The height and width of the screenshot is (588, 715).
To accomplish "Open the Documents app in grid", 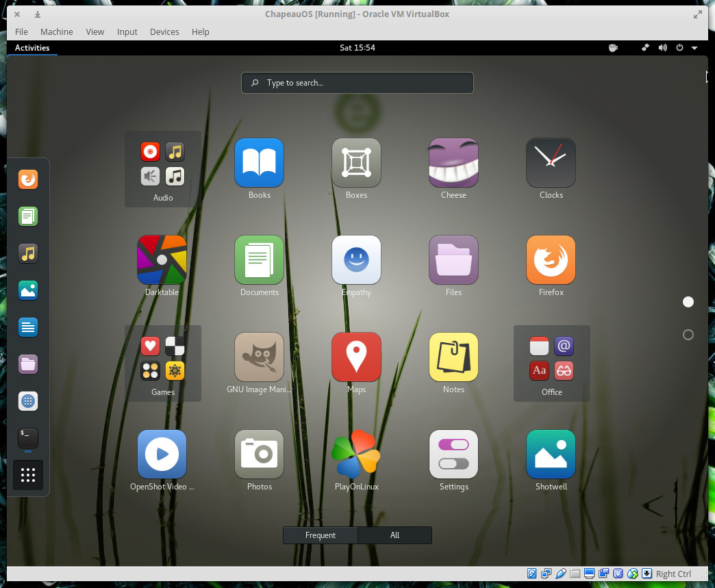I will click(x=259, y=260).
